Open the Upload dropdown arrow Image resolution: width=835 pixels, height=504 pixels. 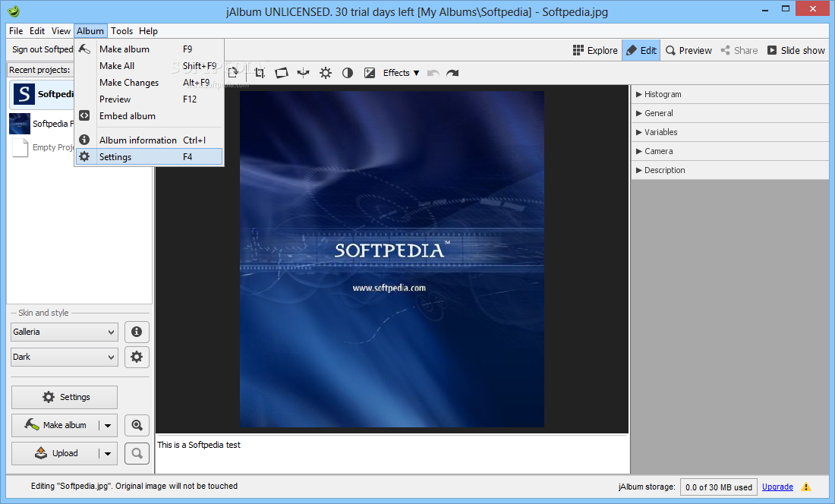click(x=108, y=453)
